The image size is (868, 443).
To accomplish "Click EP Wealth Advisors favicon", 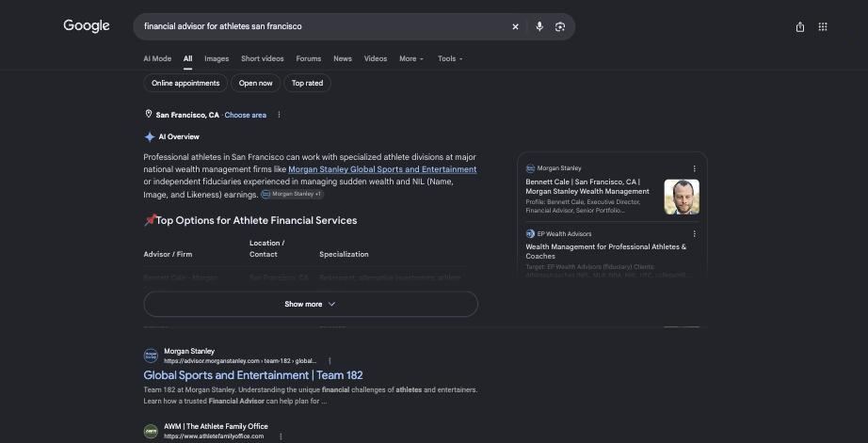I will click(x=530, y=234).
